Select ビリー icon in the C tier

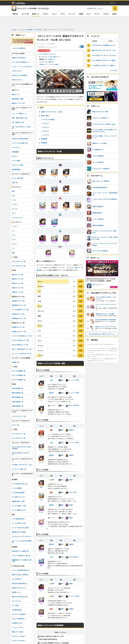coord(42,238)
